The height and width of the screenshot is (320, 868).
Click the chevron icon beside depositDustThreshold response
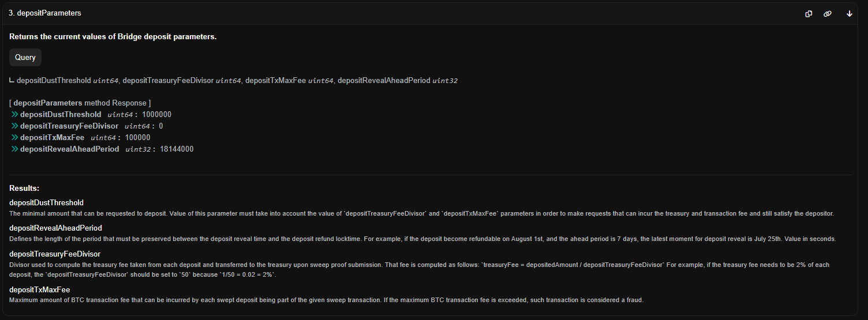(x=14, y=115)
